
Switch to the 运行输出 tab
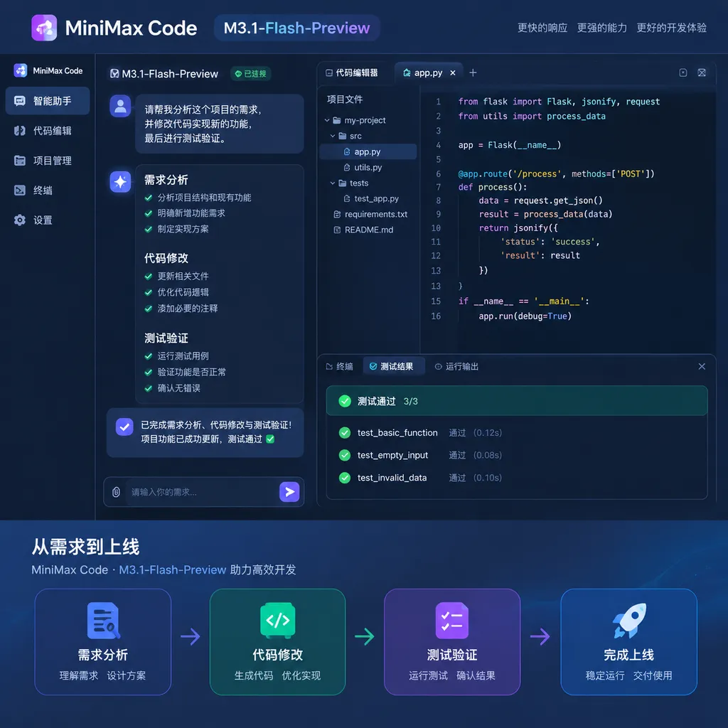pos(457,366)
